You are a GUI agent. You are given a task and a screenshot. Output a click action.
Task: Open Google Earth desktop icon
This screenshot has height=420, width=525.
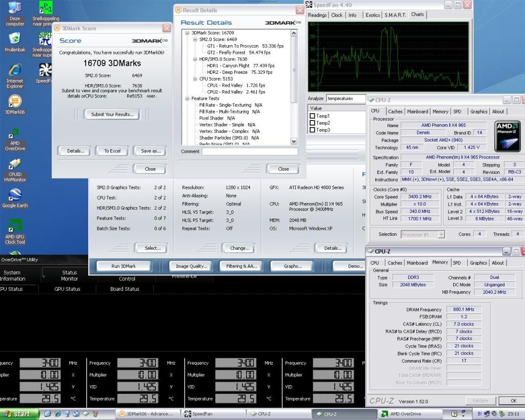[15, 195]
